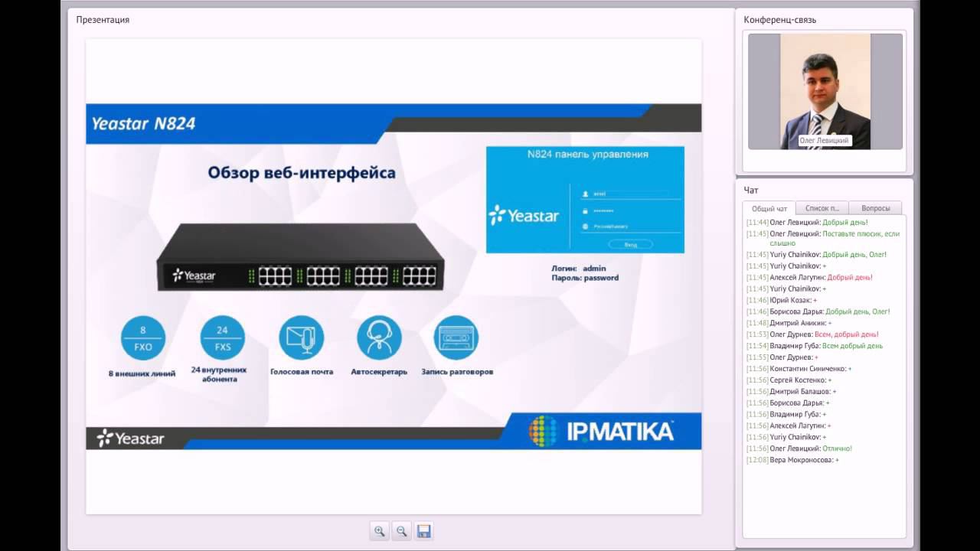The height and width of the screenshot is (551, 980).
Task: Click the Запись разговоров label
Action: 457,372
